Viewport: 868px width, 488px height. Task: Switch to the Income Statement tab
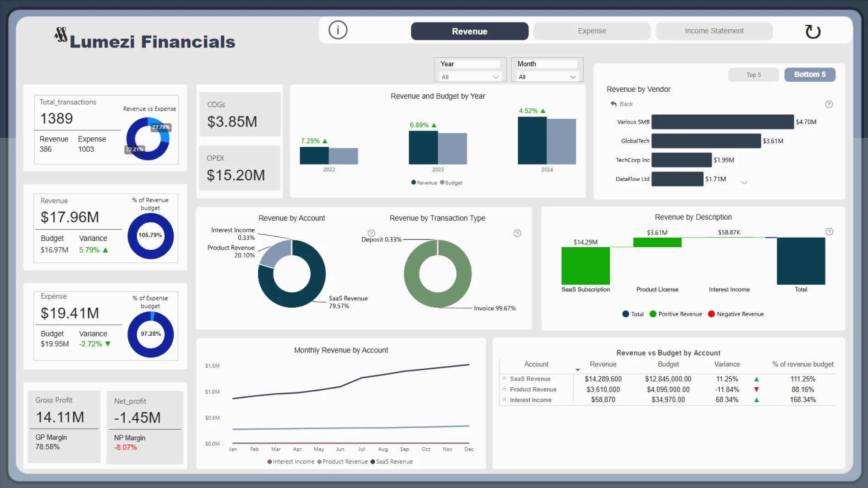713,31
